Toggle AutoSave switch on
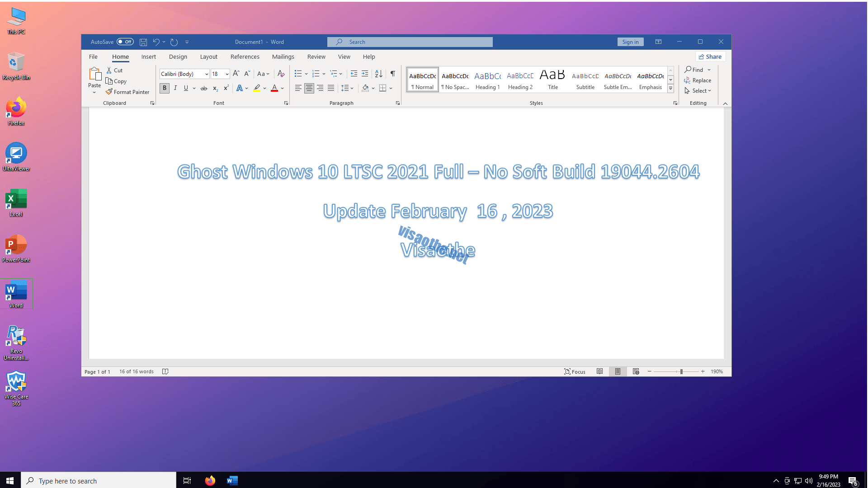This screenshot has height=488, width=868. [x=125, y=42]
